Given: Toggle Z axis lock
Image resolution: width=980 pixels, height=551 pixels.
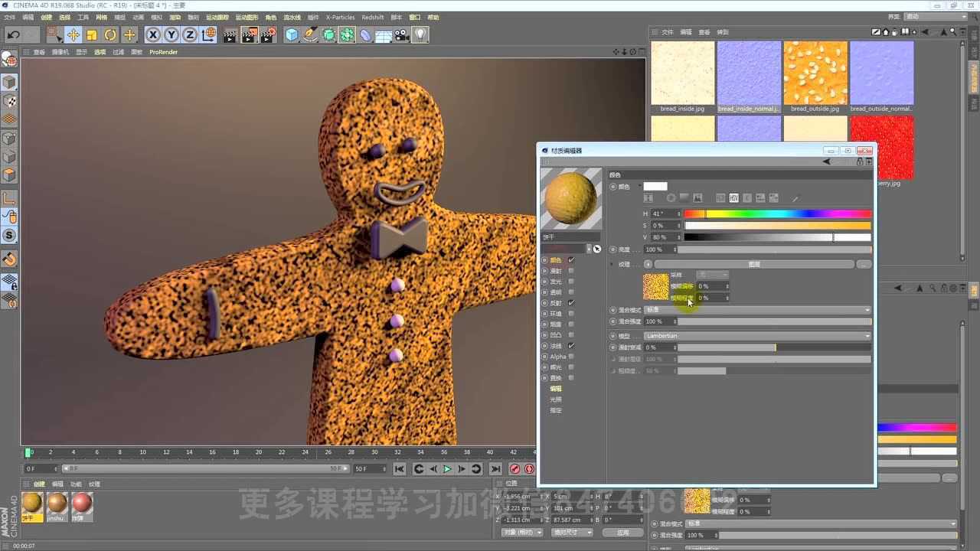Looking at the screenshot, I should pyautogui.click(x=189, y=34).
